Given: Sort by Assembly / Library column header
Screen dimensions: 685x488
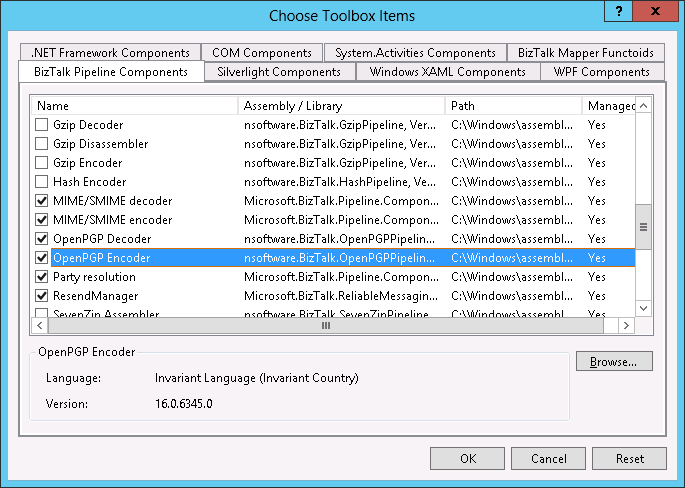Looking at the screenshot, I should (x=342, y=106).
